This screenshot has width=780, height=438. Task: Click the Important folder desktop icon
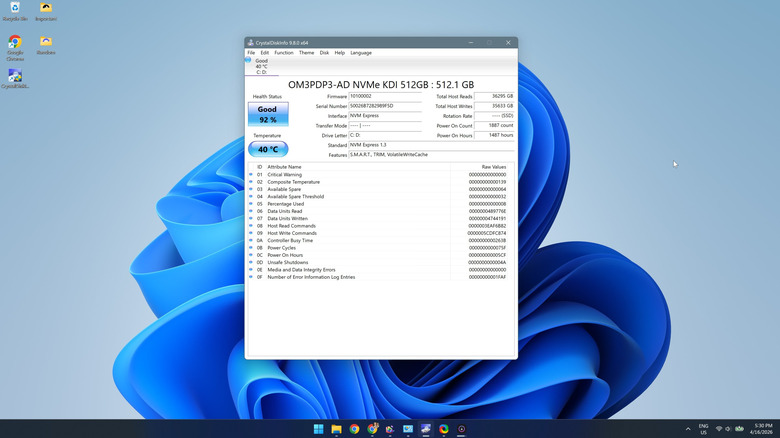46,11
